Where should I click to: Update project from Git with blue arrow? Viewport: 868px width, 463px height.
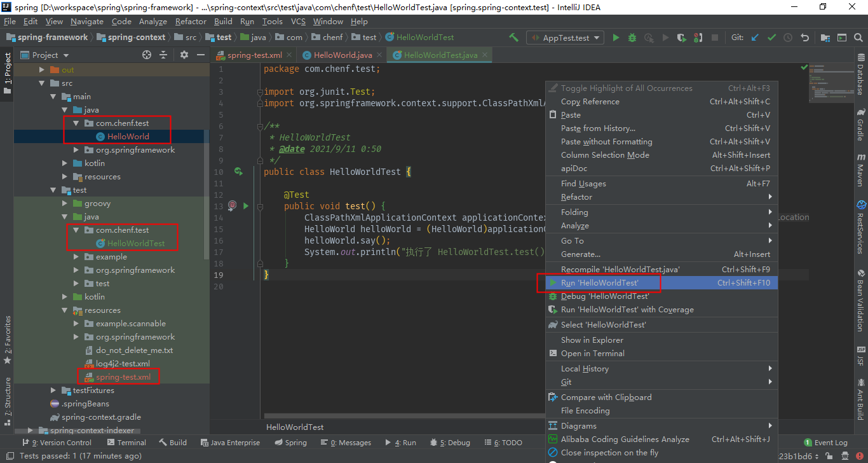754,37
